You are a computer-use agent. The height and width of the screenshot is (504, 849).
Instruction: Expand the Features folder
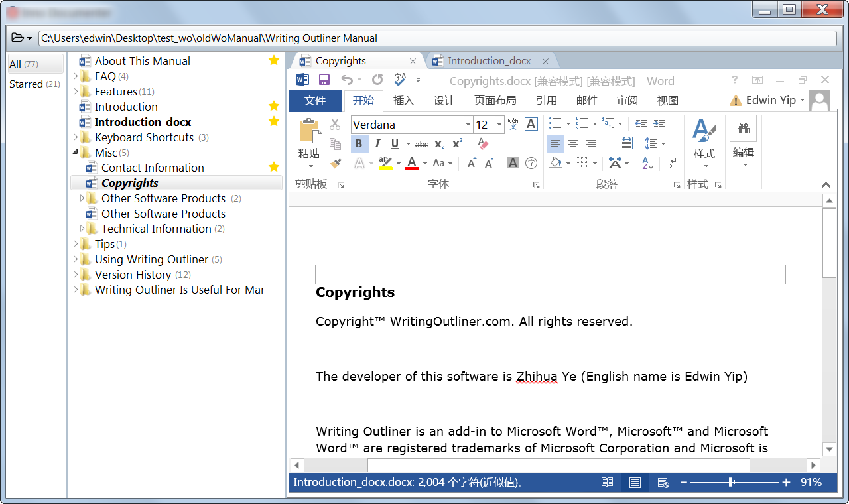(76, 92)
